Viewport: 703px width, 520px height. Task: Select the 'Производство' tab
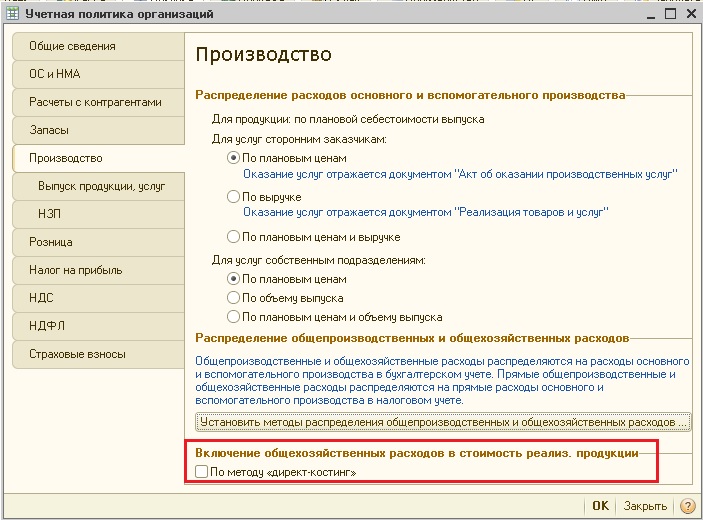tap(99, 158)
